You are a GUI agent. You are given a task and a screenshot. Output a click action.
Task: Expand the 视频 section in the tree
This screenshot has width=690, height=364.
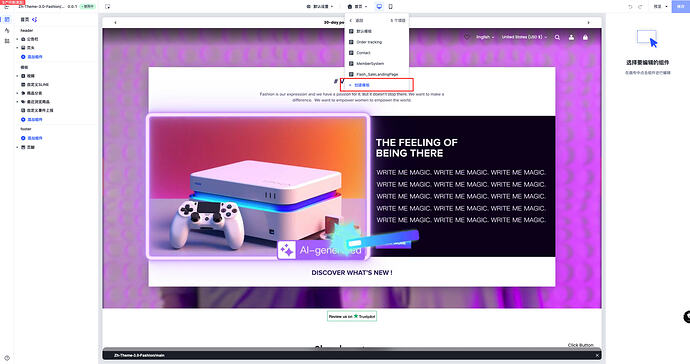[18, 76]
